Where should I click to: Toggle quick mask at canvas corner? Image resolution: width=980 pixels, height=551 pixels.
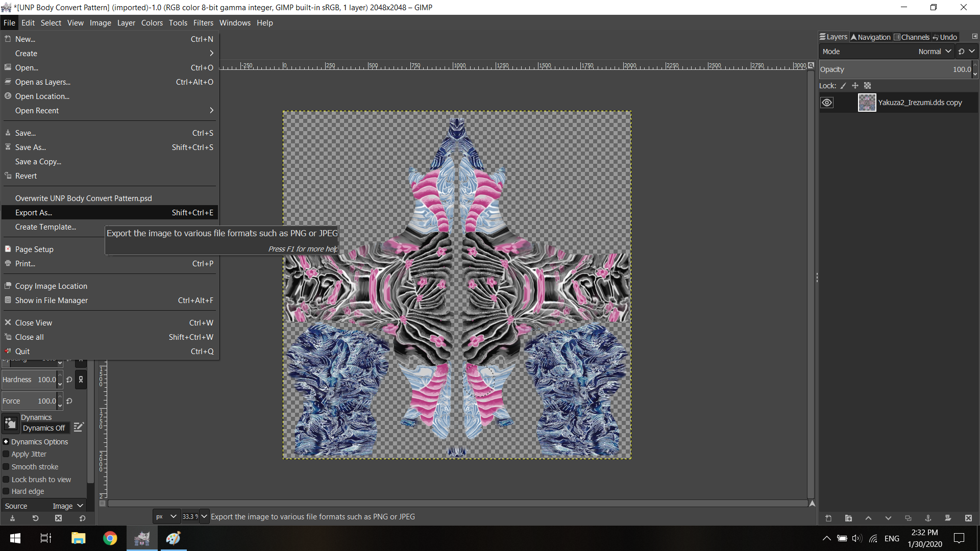[103, 504]
